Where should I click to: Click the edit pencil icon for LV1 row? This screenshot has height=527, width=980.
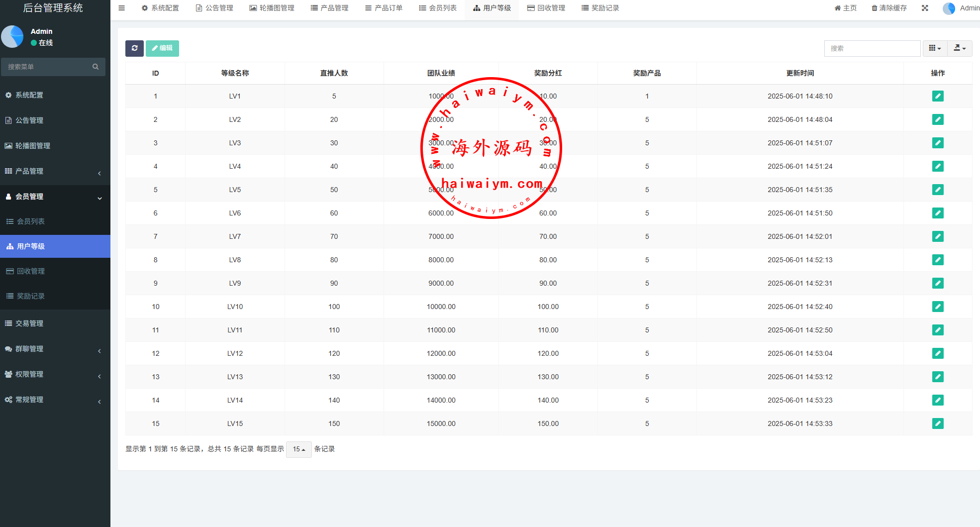(938, 96)
